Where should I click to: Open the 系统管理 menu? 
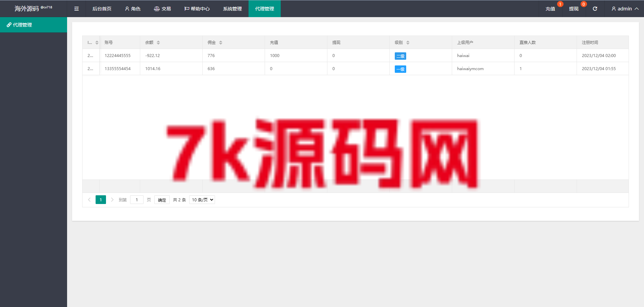click(x=232, y=9)
